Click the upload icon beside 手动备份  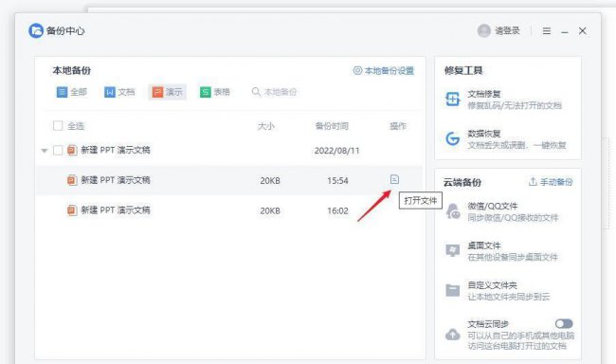click(x=533, y=182)
